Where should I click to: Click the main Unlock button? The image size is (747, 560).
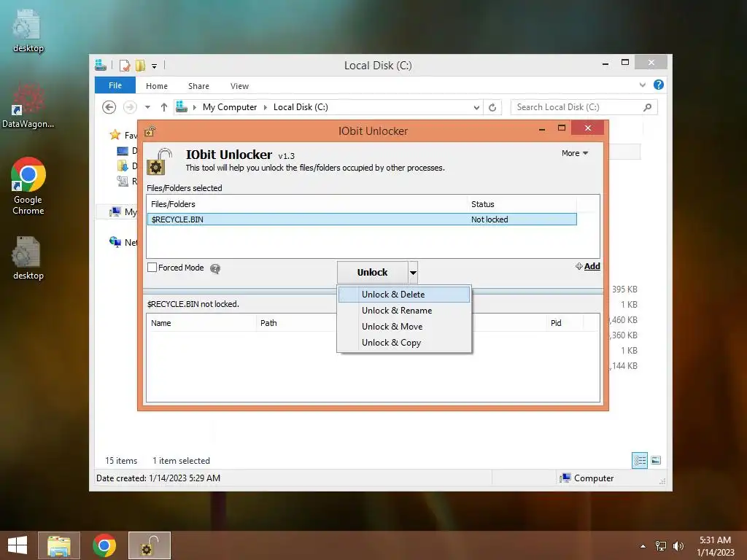pyautogui.click(x=373, y=273)
